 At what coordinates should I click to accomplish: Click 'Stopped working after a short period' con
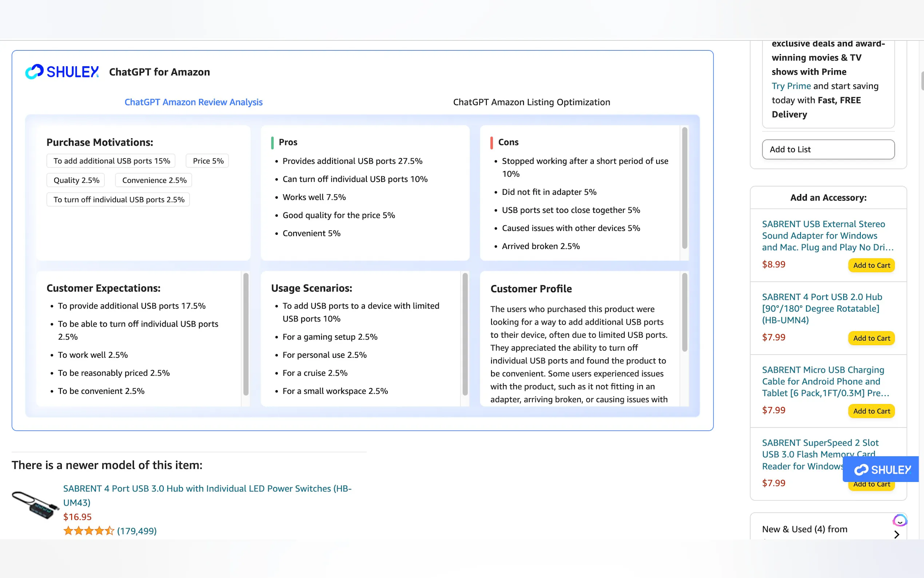[x=585, y=167]
